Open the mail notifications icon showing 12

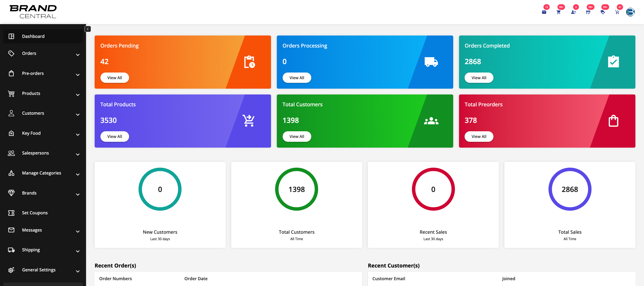[544, 12]
